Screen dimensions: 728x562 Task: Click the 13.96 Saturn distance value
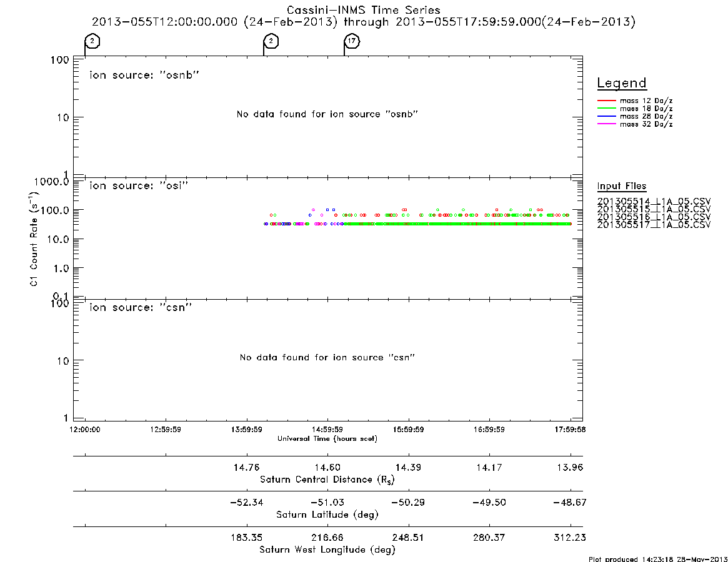click(x=570, y=467)
